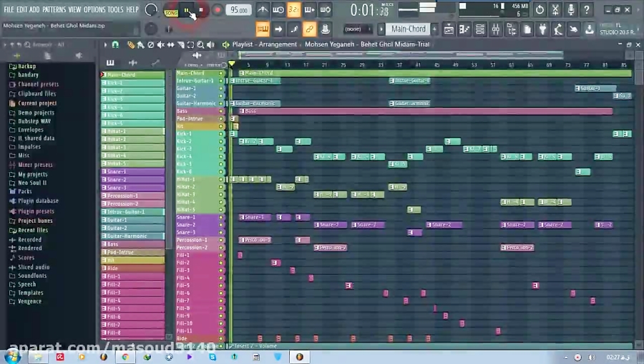
Task: Toggle Song/Pattern mode switch
Action: click(x=171, y=11)
